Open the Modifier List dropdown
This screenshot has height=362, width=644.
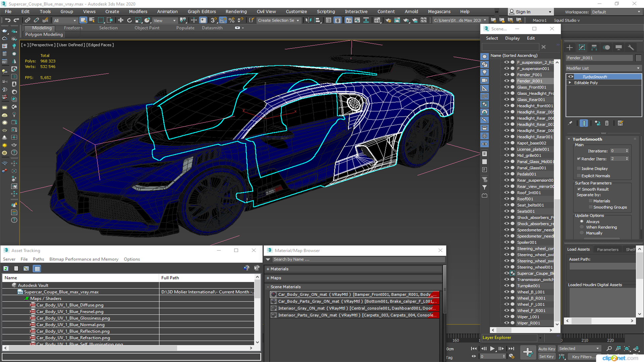point(603,68)
